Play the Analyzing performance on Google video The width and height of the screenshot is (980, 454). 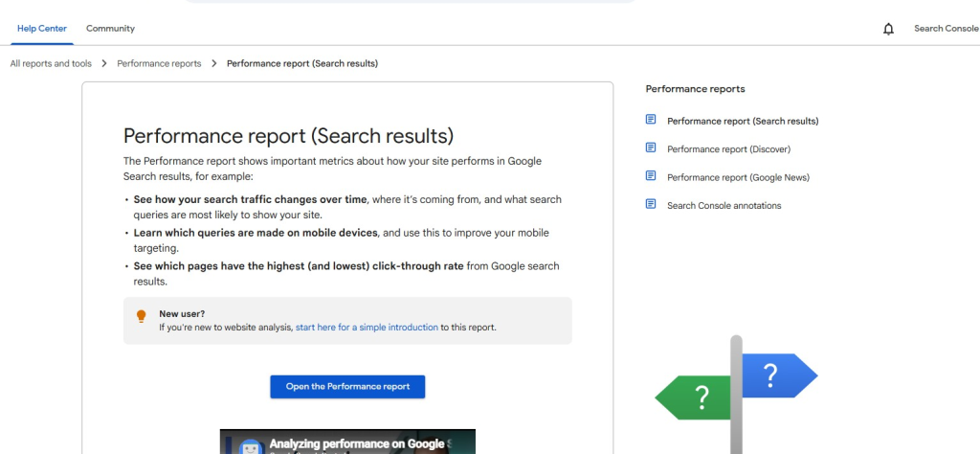(347, 442)
